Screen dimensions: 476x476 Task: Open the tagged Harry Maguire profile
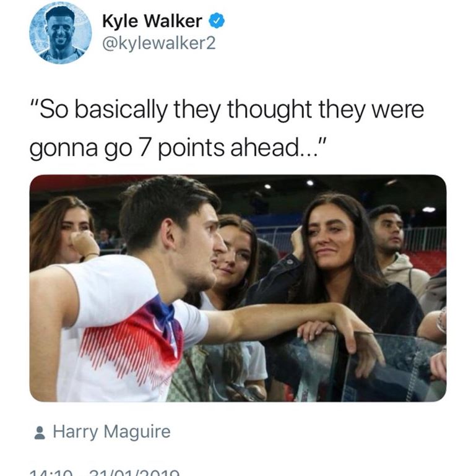pos(111,431)
